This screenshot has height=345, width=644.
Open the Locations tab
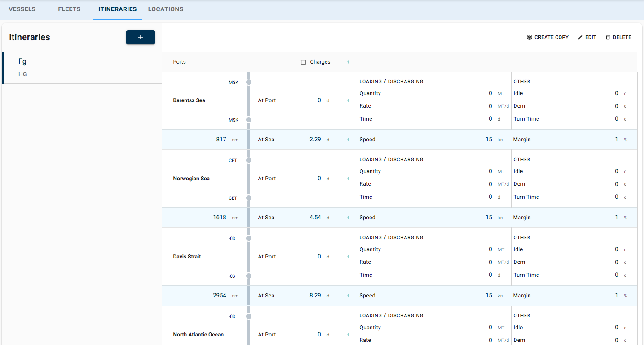pos(165,9)
